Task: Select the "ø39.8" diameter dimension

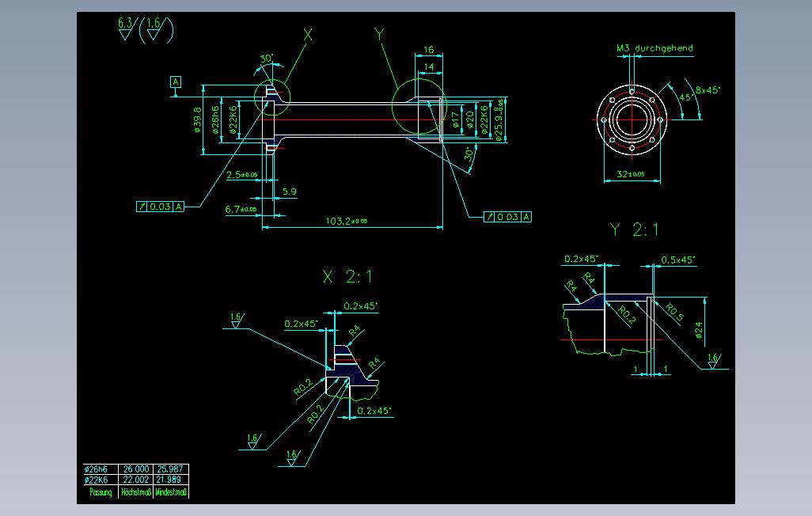Action: click(x=197, y=120)
